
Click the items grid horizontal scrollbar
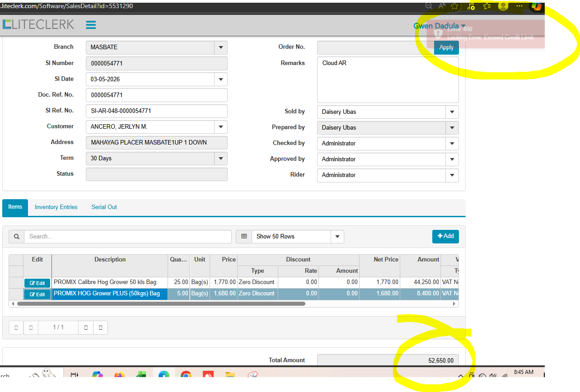(161, 304)
